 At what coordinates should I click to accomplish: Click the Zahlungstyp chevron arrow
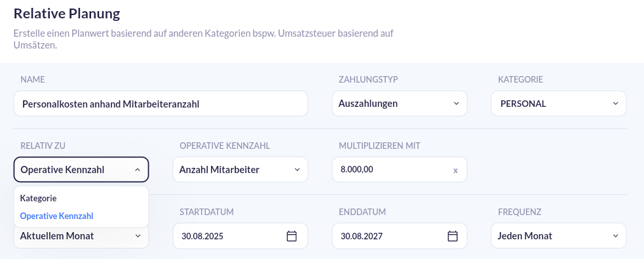[x=457, y=103]
